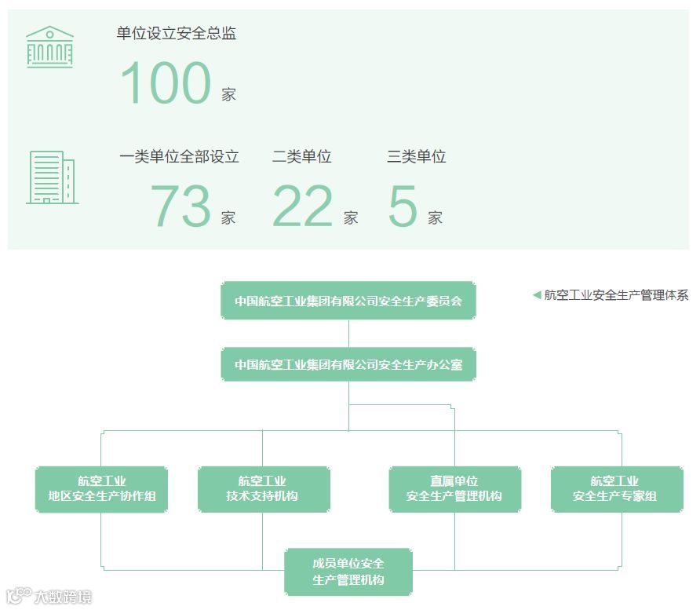Image resolution: width=700 pixels, height=610 pixels.
Task: Click the number 5
Action: (x=403, y=206)
